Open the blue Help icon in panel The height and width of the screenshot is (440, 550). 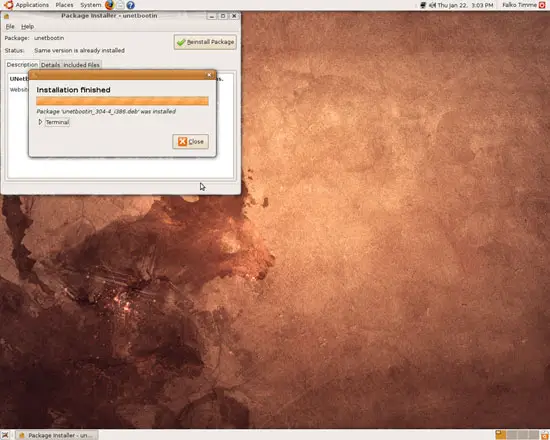[x=130, y=5]
